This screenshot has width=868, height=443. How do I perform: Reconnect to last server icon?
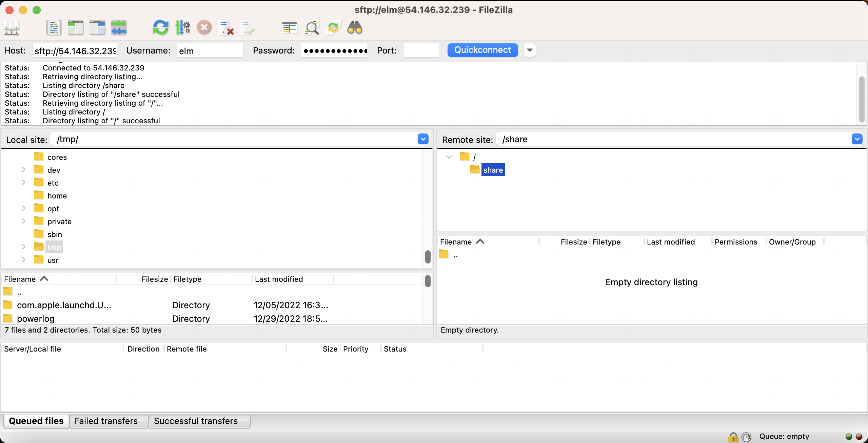coord(248,28)
